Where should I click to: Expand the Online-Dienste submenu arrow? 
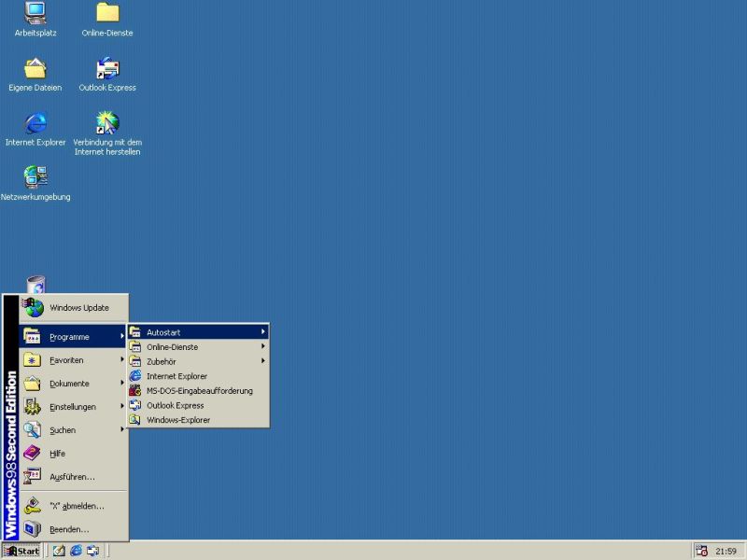pos(263,346)
